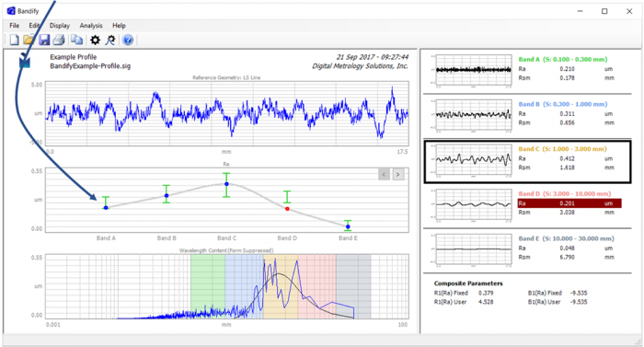Screen dimensions: 644x347
Task: Click Band C data point on Ra chart
Action: tap(226, 184)
